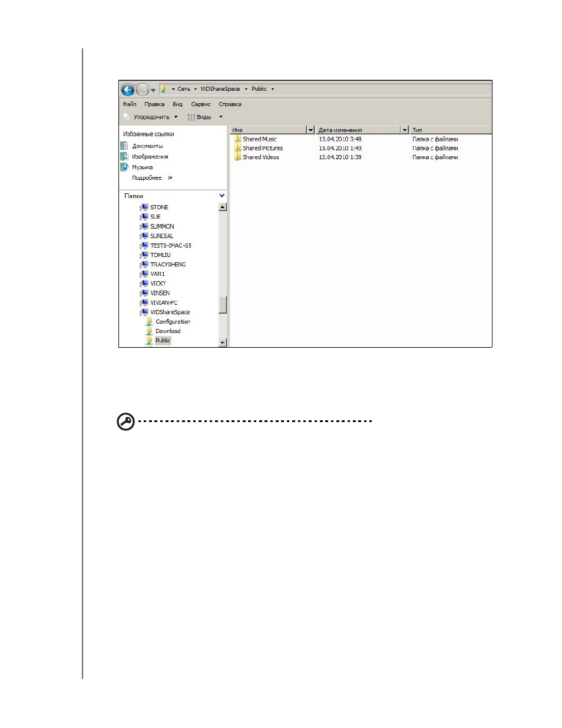
Task: Sort by the Тип column header
Action: [451, 130]
